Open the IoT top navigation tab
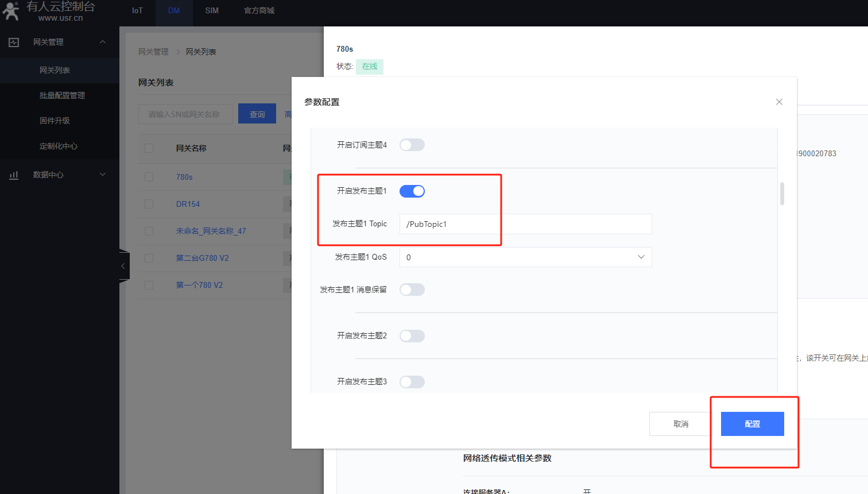 (x=137, y=11)
